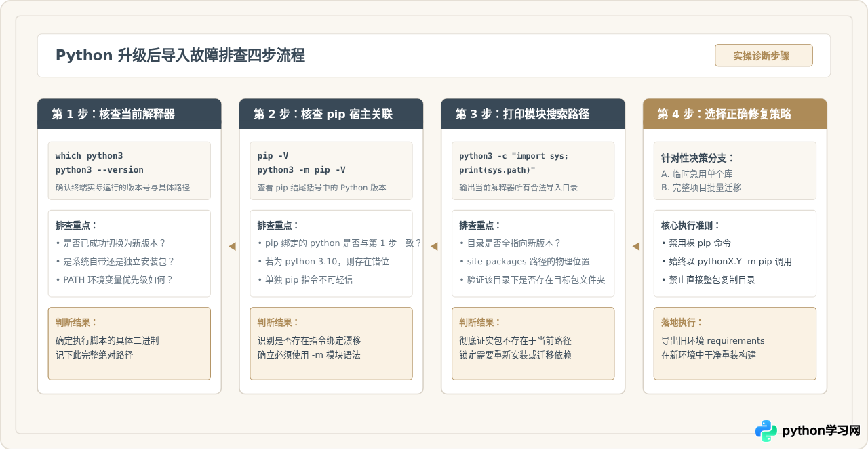
Task: Click 确认终端实际运行的版本号与具体路径 caption
Action: click(x=123, y=187)
